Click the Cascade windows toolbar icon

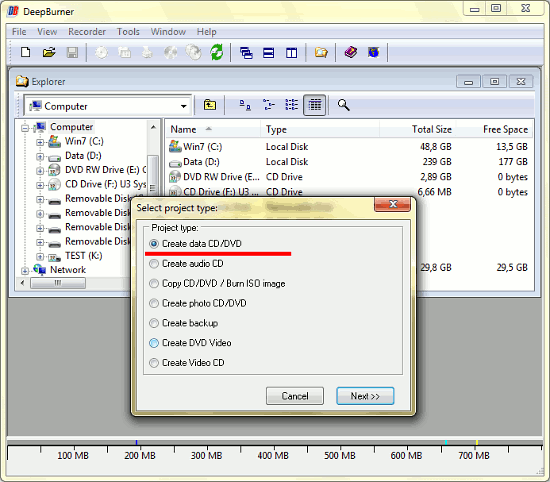[x=246, y=53]
